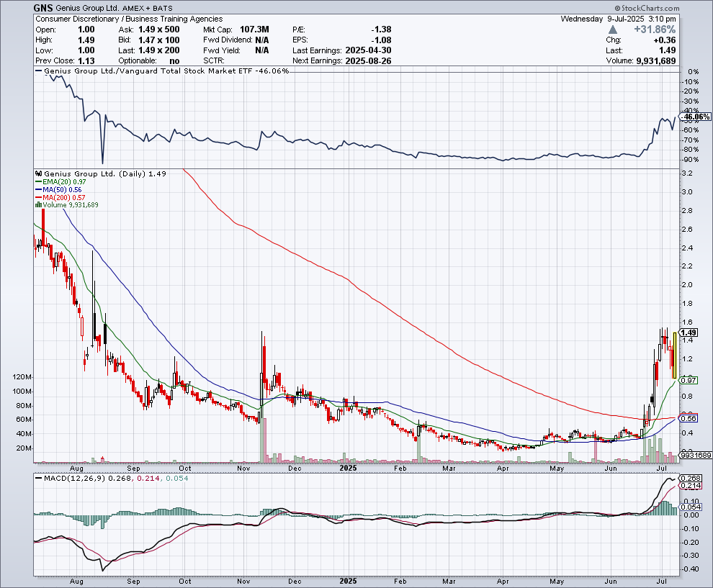Click the Bid quote 1.47 x 100

(x=158, y=40)
